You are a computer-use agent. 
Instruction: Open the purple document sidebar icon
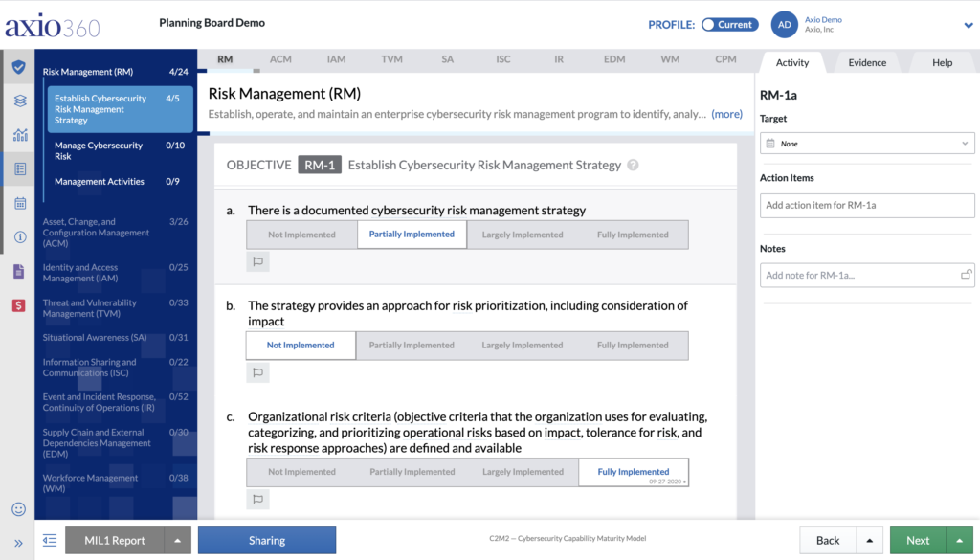(19, 272)
